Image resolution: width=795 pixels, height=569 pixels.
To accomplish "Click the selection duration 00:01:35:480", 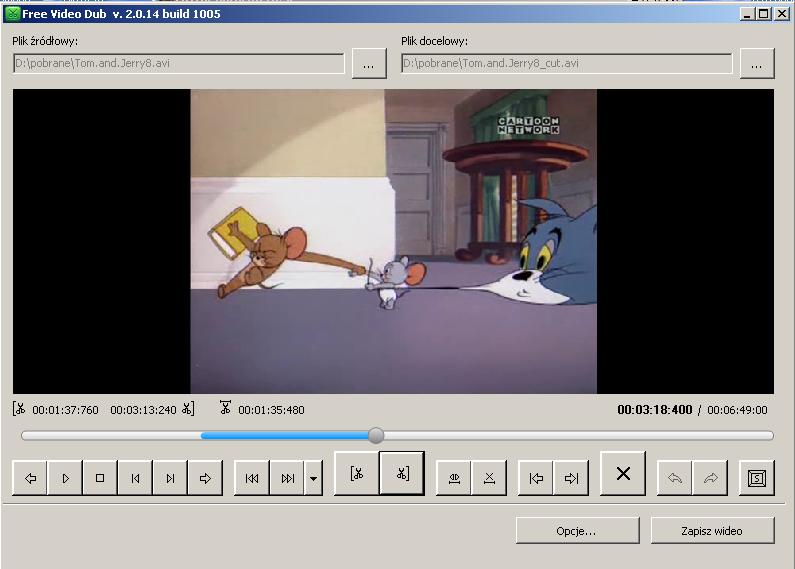I will (x=271, y=410).
